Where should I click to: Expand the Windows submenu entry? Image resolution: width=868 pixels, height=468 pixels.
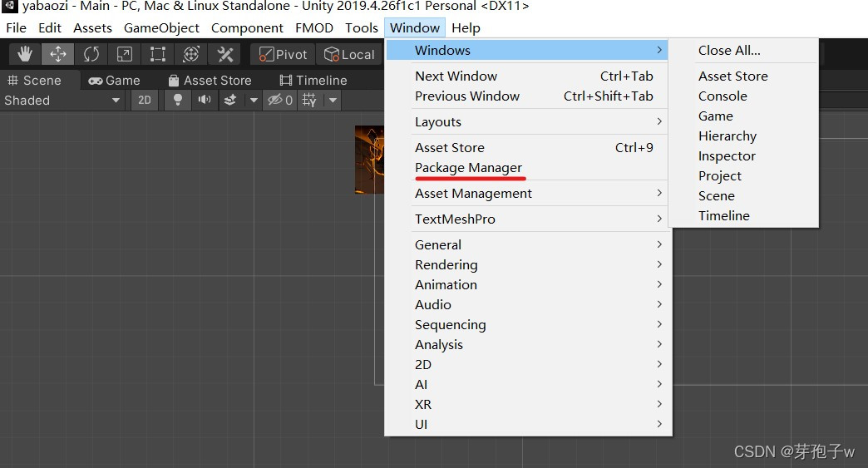click(527, 51)
